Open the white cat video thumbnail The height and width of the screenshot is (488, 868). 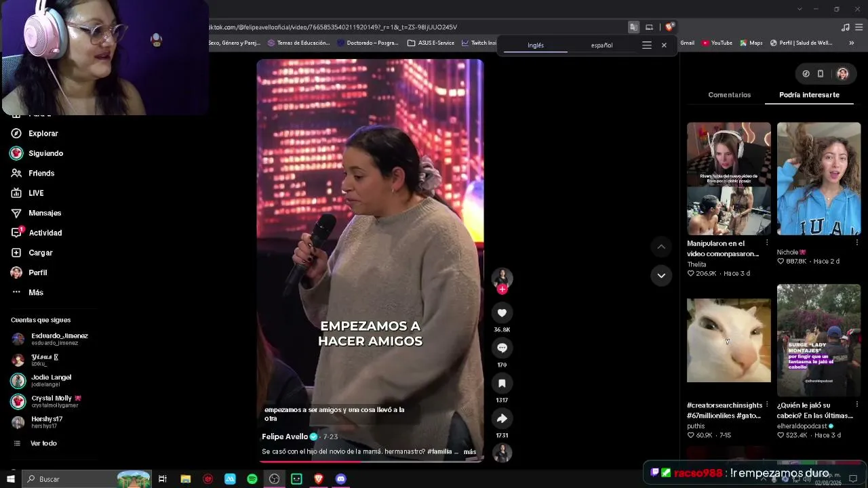[729, 340]
